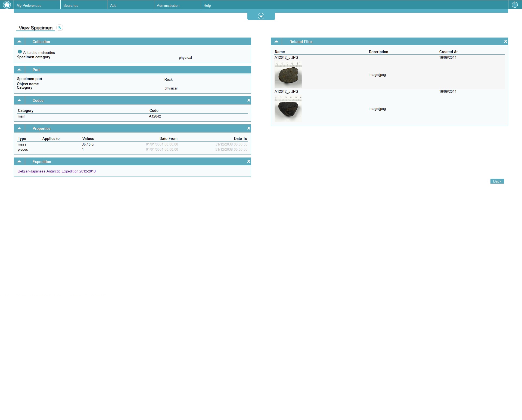The width and height of the screenshot is (522, 420).
Task: Close the Codes panel with X
Action: [248, 100]
